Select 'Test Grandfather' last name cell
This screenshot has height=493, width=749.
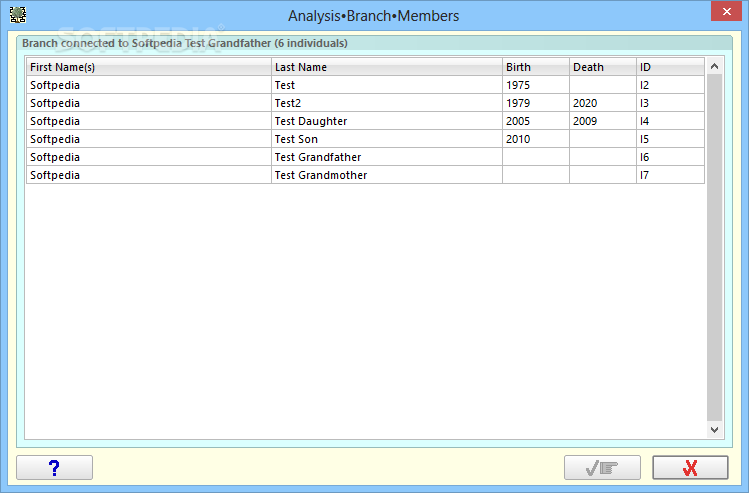coord(387,157)
